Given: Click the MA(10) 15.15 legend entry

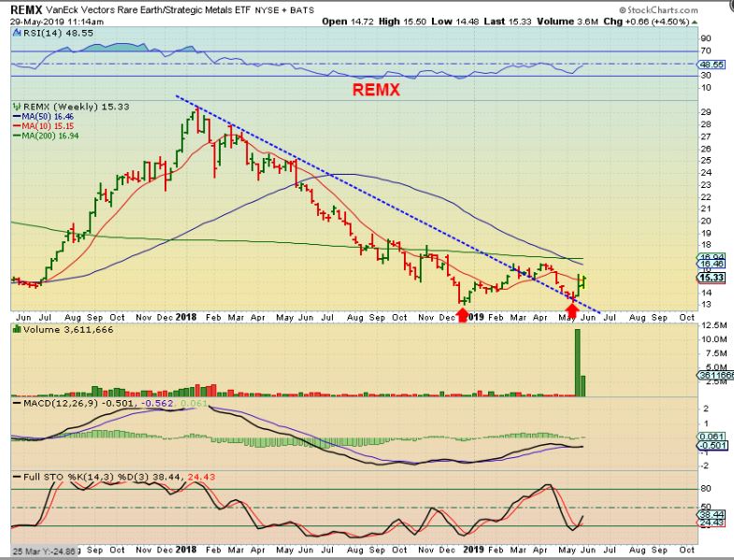Looking at the screenshot, I should pyautogui.click(x=44, y=126).
